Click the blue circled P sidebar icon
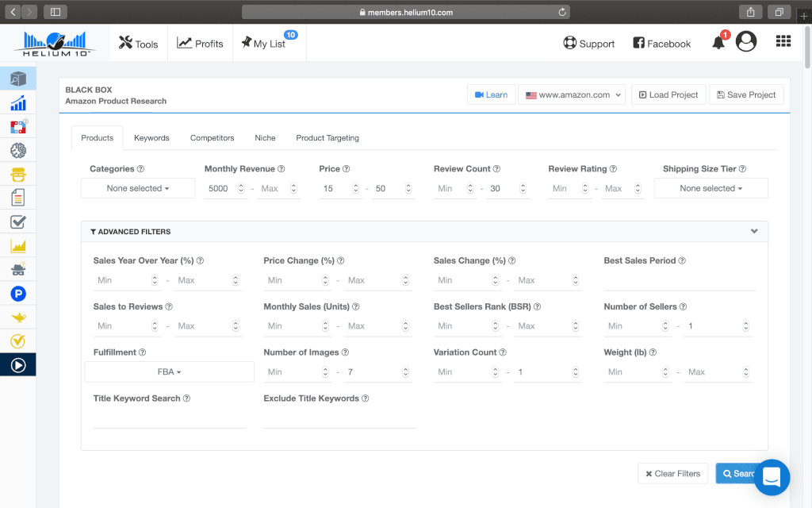The image size is (812, 508). point(18,294)
